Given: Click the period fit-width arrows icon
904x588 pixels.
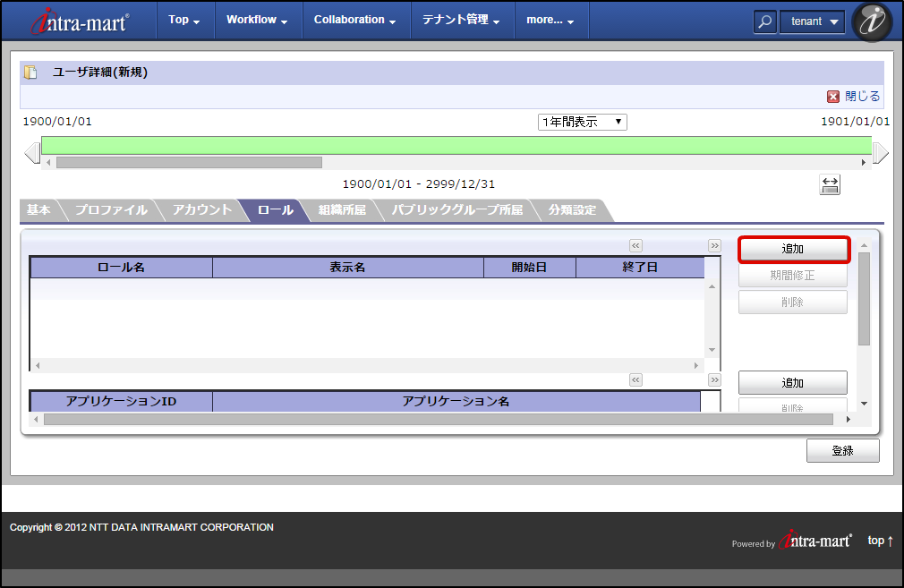Looking at the screenshot, I should click(x=830, y=184).
